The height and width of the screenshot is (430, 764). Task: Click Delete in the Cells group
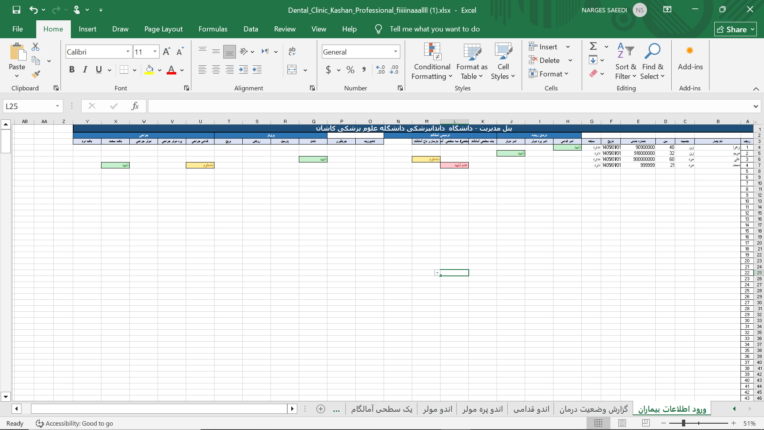pos(549,60)
